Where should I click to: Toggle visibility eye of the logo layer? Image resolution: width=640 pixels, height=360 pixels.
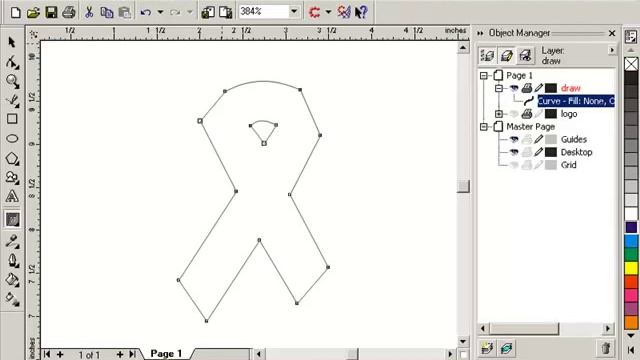click(x=513, y=114)
